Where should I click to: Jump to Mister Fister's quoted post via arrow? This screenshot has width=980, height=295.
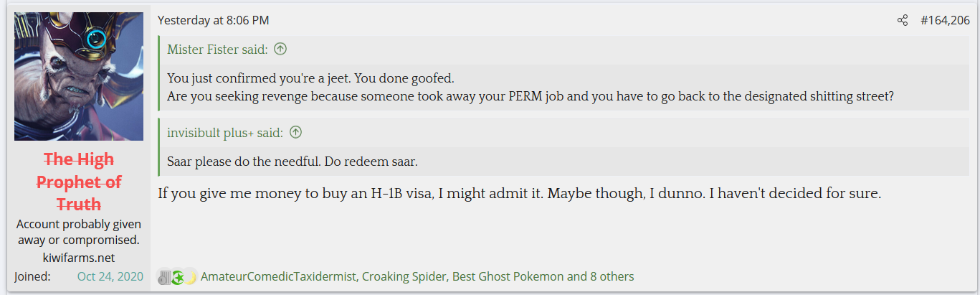280,50
